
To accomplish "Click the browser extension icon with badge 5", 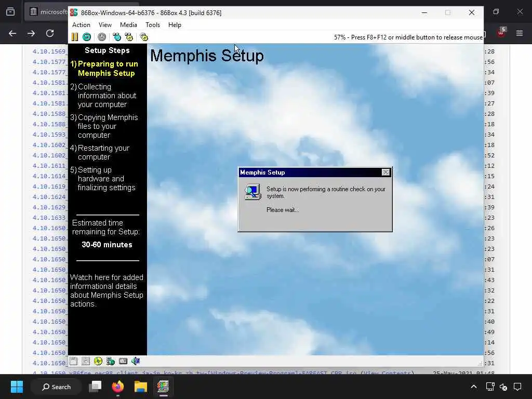I will 501,33.
